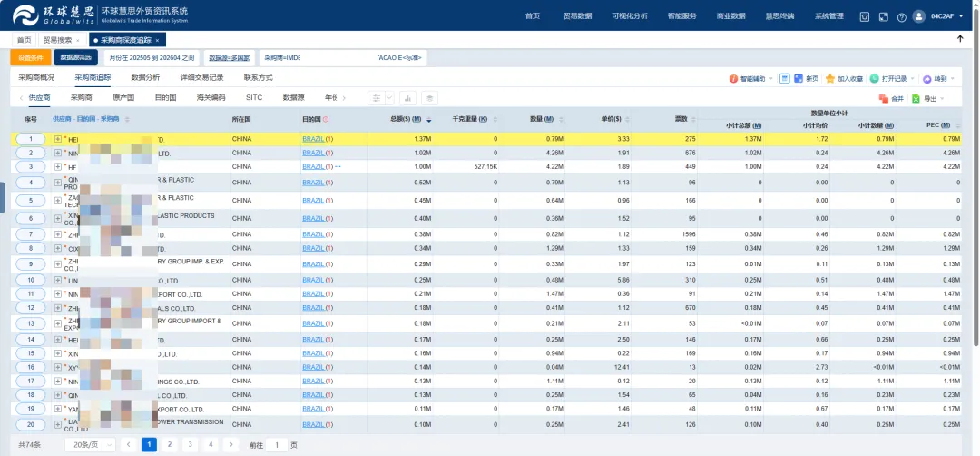Open 可视化分析 in top navigation

tap(630, 16)
